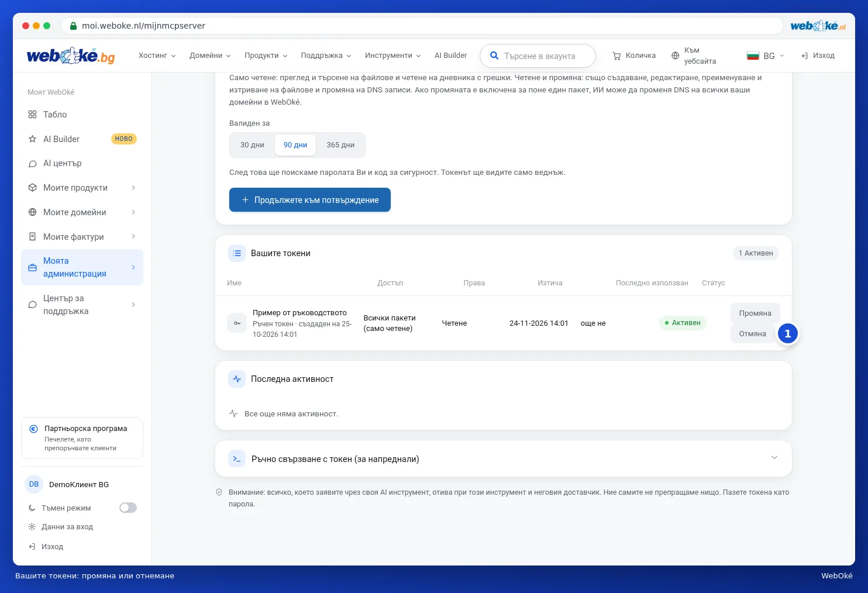868x593 pixels.
Task: Click the chat bubble icon for AI център
Action: pos(33,164)
